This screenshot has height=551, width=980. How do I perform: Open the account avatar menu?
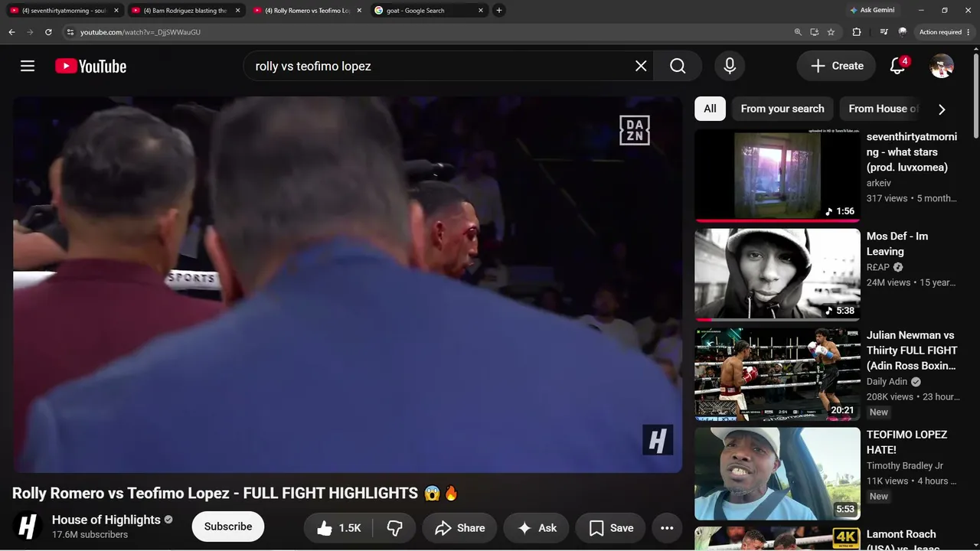pos(941,66)
